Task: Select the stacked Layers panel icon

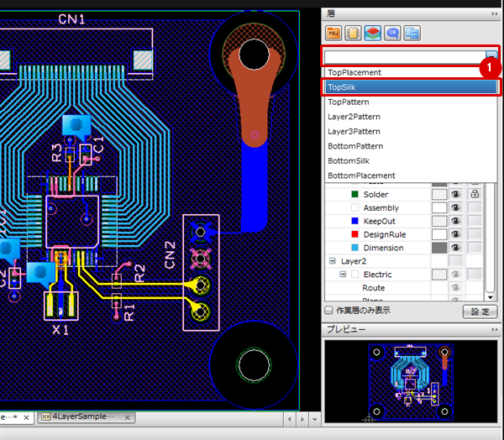Action: (x=372, y=33)
